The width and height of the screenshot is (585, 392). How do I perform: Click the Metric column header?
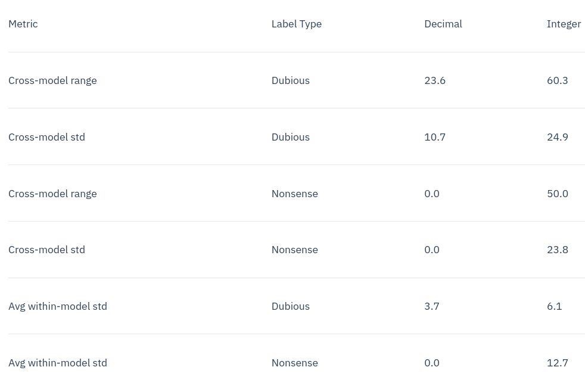23,24
